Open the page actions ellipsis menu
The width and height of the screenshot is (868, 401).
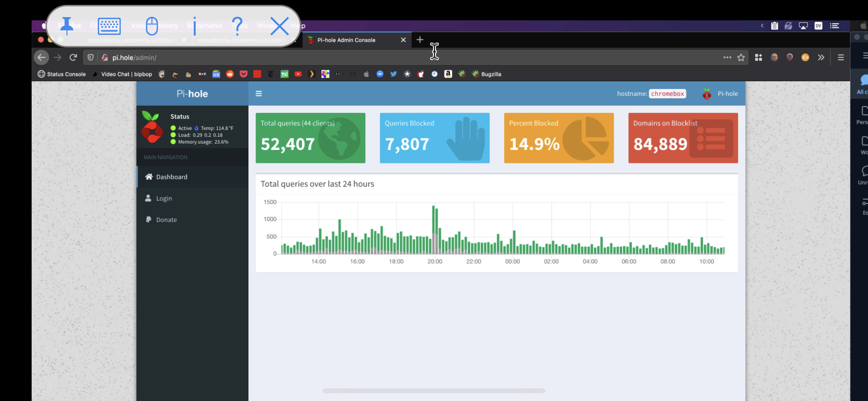coord(727,57)
